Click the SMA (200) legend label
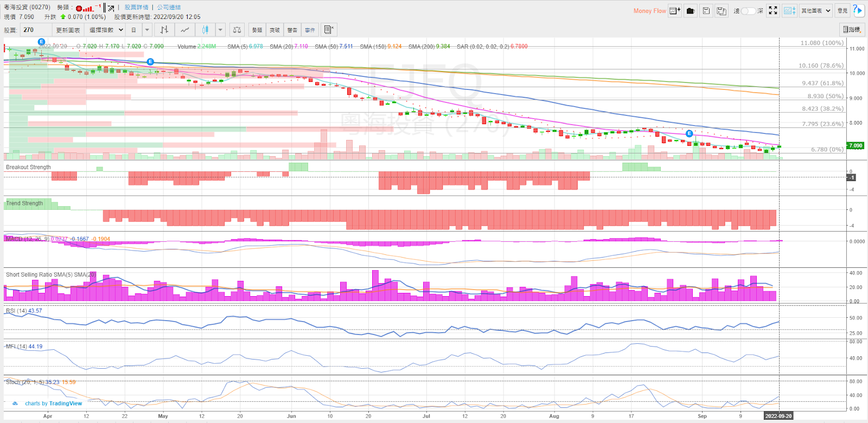The width and height of the screenshot is (868, 423). pos(421,47)
